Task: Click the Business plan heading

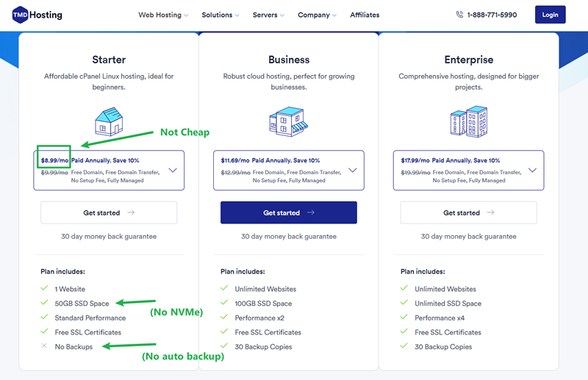Action: 289,60
